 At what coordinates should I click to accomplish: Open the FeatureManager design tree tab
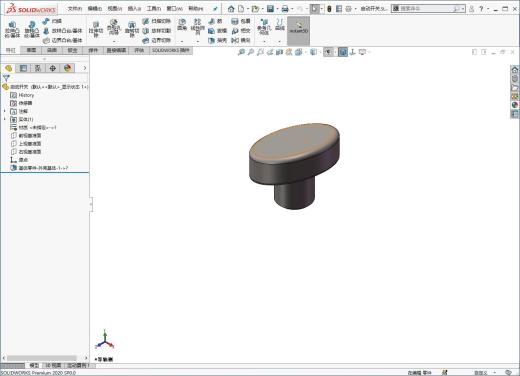[x=8, y=68]
